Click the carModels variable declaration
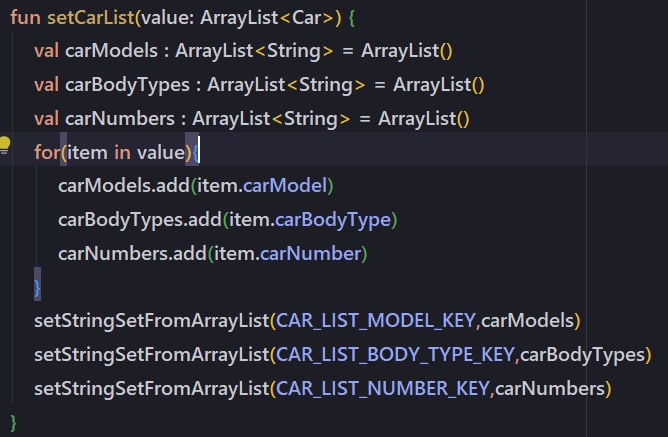 coord(111,51)
